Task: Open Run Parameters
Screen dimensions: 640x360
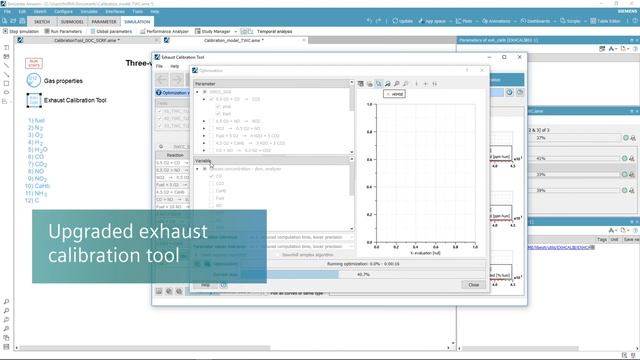Action: click(x=63, y=31)
